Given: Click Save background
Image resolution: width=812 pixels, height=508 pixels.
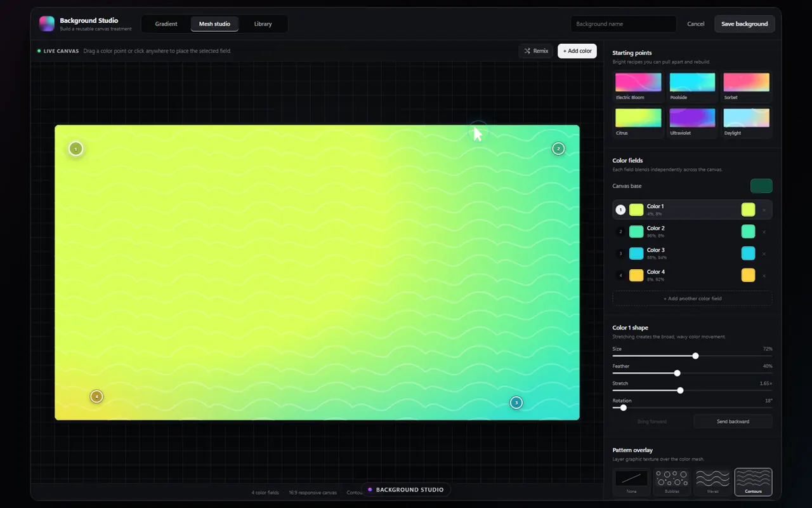Looking at the screenshot, I should (x=744, y=24).
